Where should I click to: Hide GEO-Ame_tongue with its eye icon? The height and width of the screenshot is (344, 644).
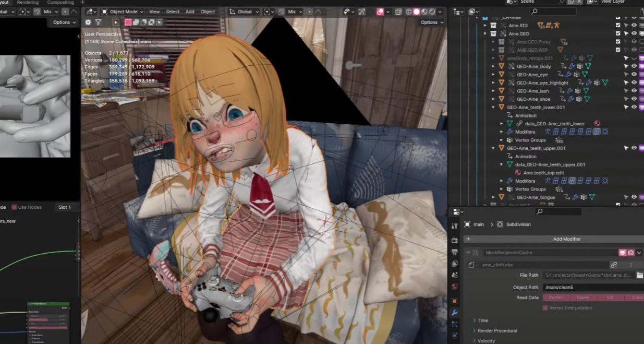(x=634, y=197)
